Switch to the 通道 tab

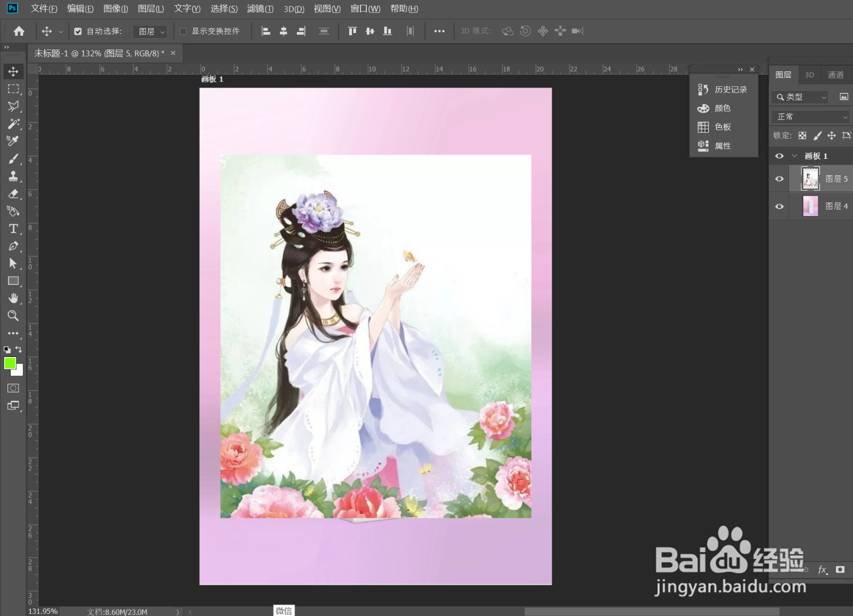835,75
